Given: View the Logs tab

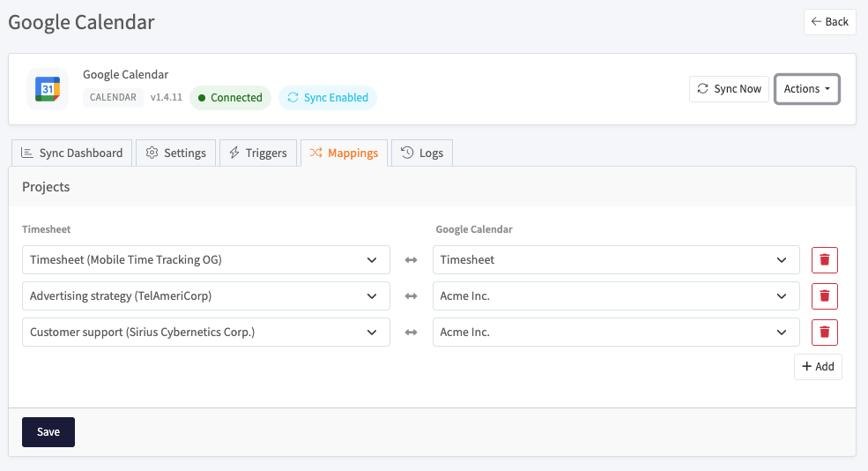Looking at the screenshot, I should [x=422, y=153].
